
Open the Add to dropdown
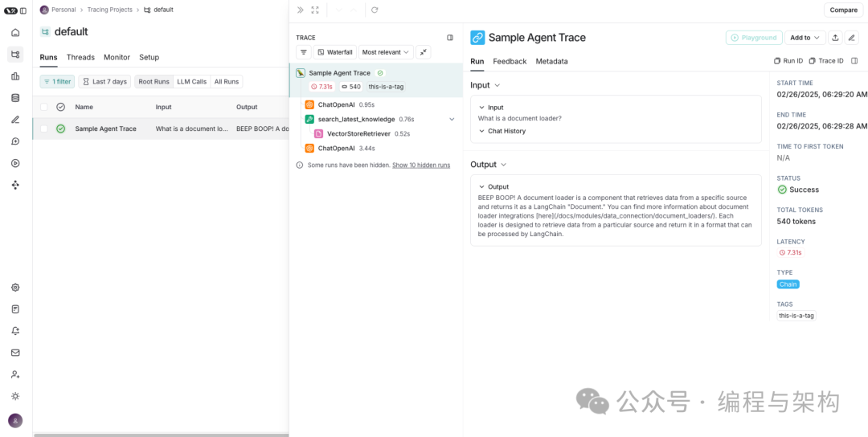pos(805,38)
